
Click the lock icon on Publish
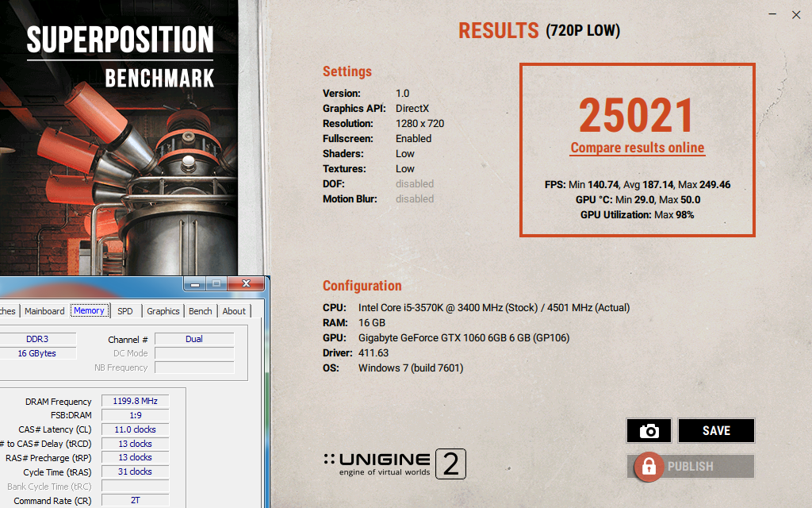(x=649, y=467)
